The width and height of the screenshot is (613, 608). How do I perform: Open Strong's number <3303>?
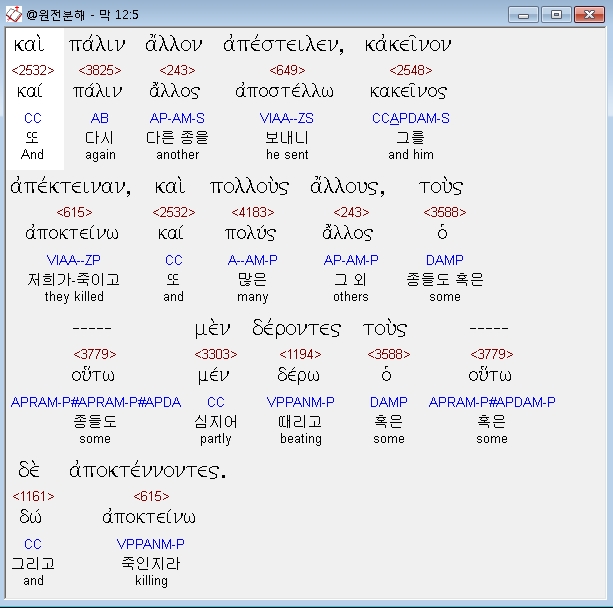216,354
